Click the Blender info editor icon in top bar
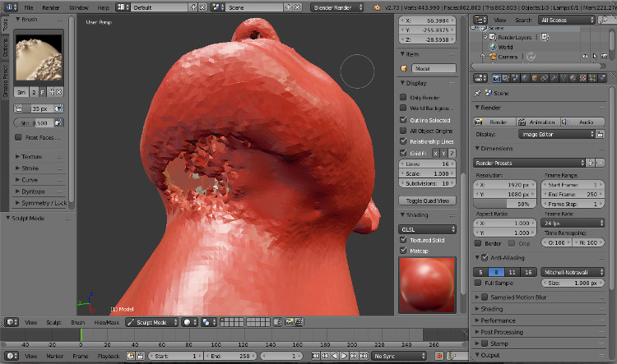The height and width of the screenshot is (364, 617). 11,7
